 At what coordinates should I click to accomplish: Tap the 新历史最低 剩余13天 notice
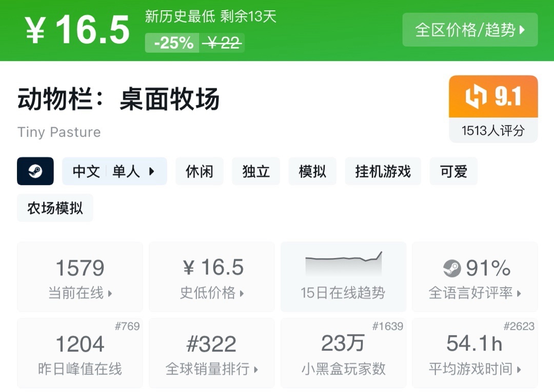click(211, 16)
